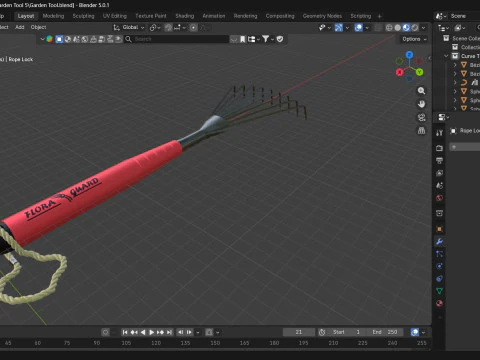
Task: Collapse the Curve collection in outliner
Action: pyautogui.click(x=446, y=56)
